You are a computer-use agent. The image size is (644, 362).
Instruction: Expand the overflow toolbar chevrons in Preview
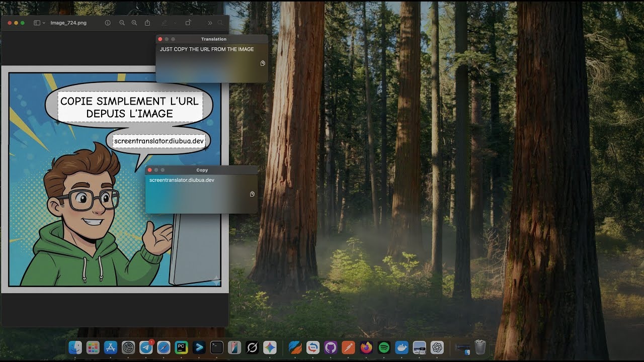click(210, 23)
